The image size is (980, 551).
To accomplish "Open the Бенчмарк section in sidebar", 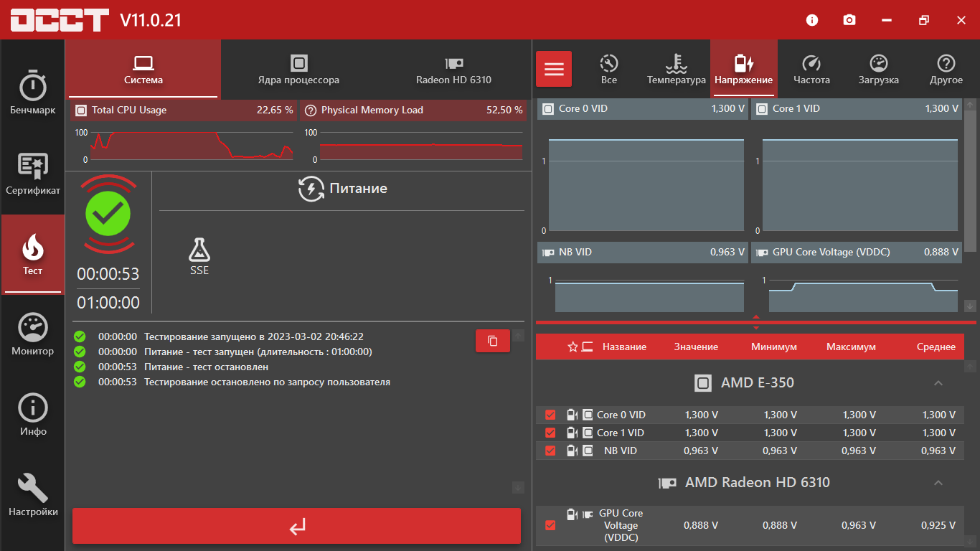I will [x=32, y=93].
